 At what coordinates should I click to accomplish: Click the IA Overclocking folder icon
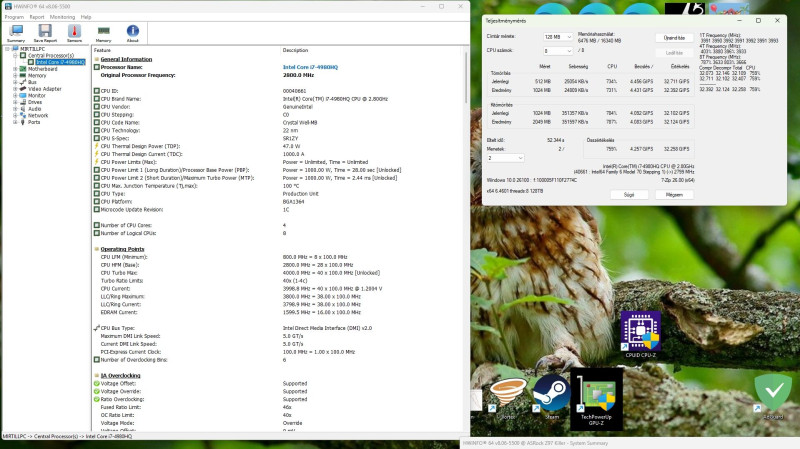point(96,376)
